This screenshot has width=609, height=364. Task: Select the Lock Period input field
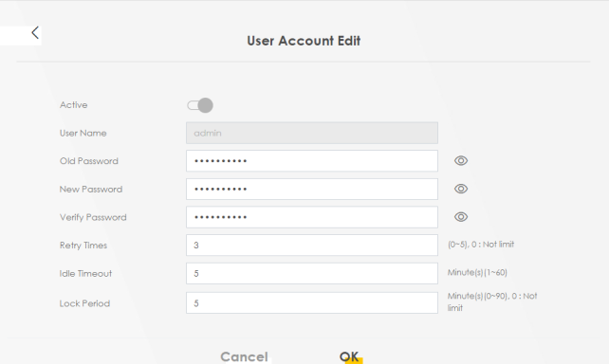click(x=312, y=303)
